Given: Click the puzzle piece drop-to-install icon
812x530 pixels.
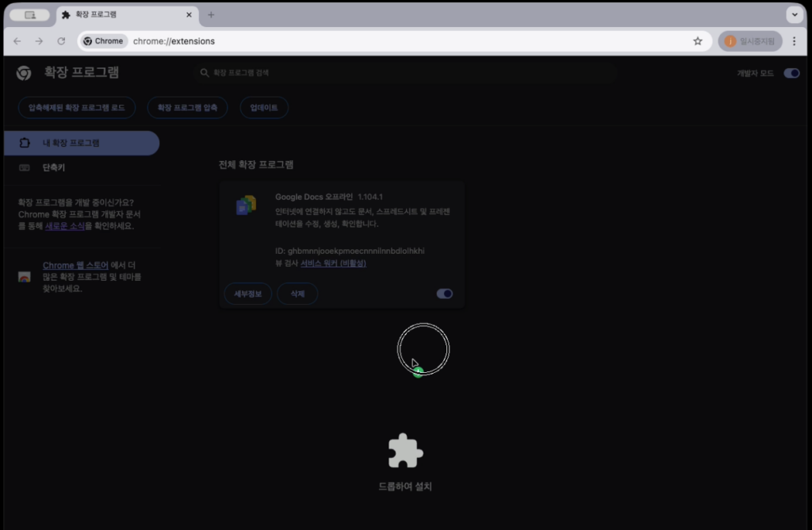Looking at the screenshot, I should (x=405, y=451).
